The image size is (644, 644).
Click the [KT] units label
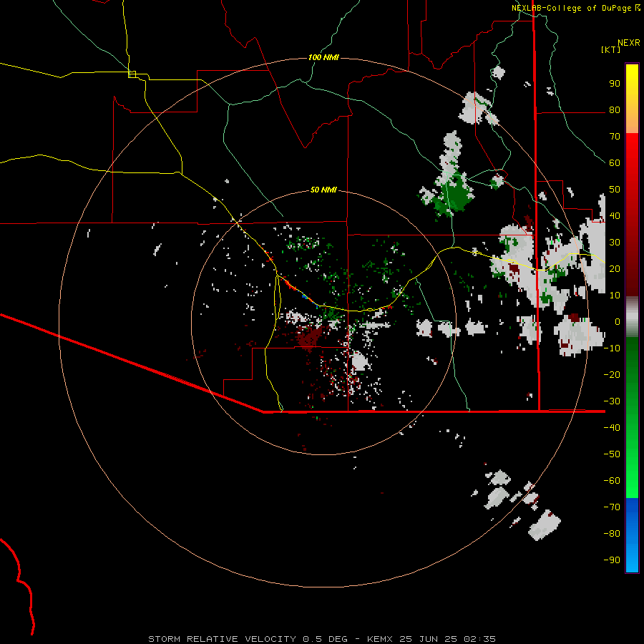click(x=611, y=49)
